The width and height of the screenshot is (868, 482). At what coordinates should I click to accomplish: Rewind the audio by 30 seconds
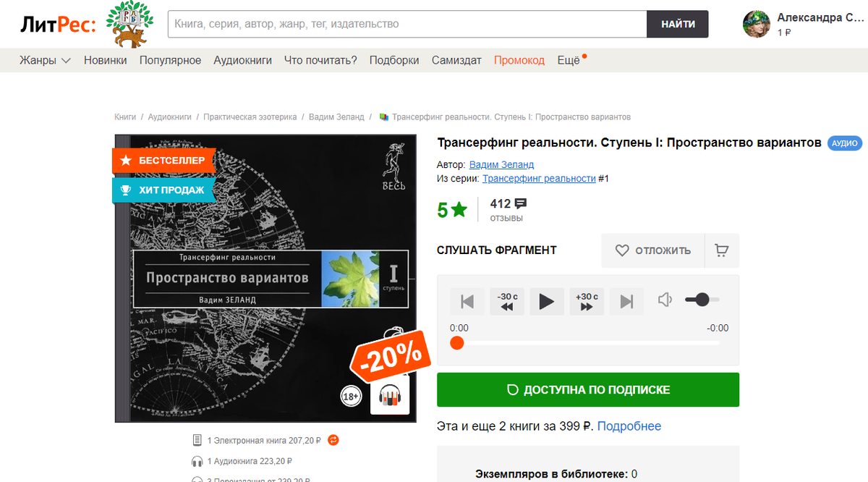coord(507,301)
